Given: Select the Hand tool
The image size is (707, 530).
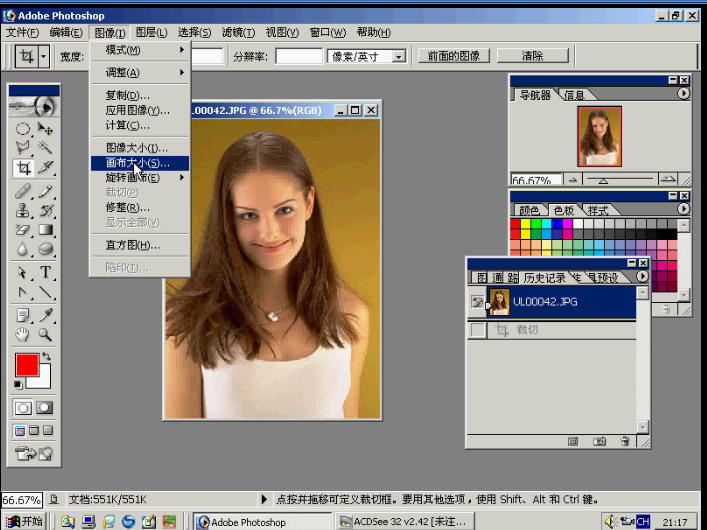Looking at the screenshot, I should 23,335.
